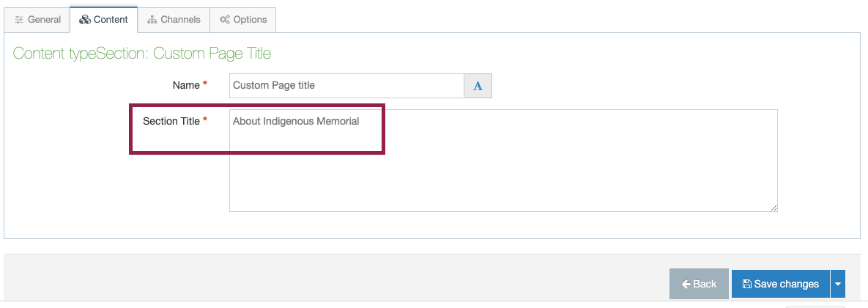Click the blue letter A icon beside Name
Image resolution: width=868 pixels, height=308 pixels.
478,86
